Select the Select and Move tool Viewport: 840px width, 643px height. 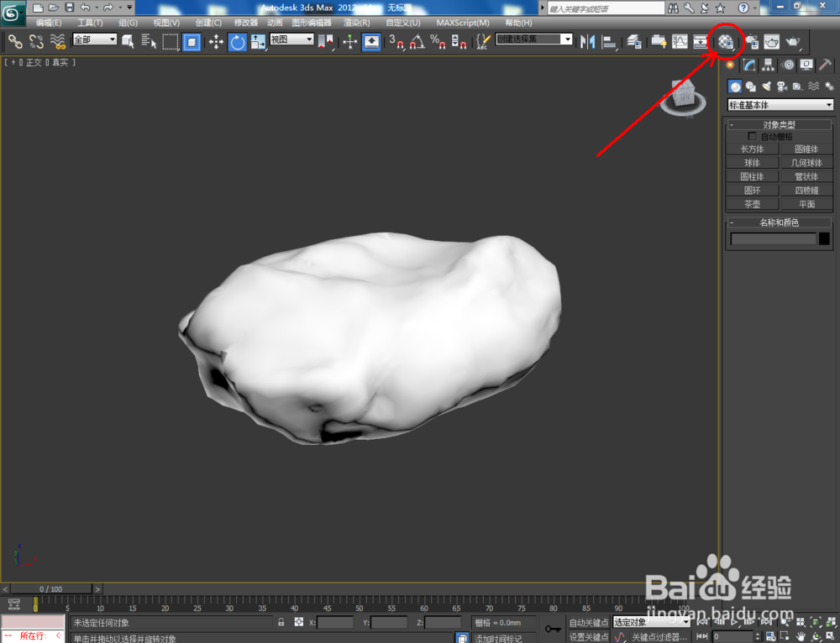tap(218, 41)
